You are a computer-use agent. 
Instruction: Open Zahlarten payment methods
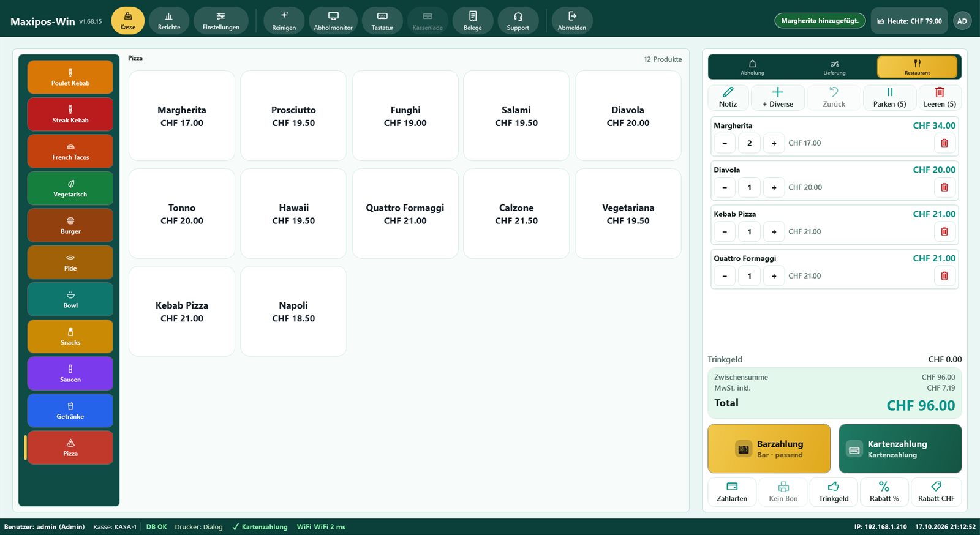[x=732, y=492]
